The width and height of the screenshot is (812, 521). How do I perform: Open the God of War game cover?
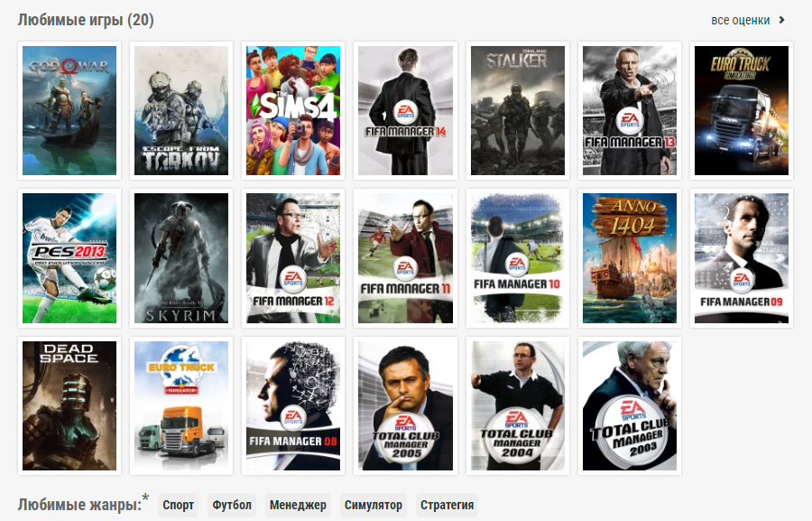(x=69, y=110)
